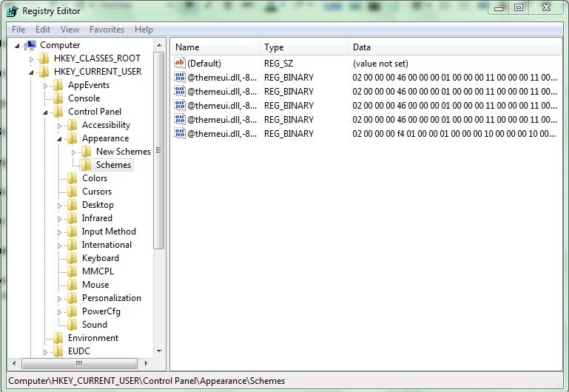This screenshot has height=392, width=569.
Task: Select the Personalization key label
Action: click(112, 298)
